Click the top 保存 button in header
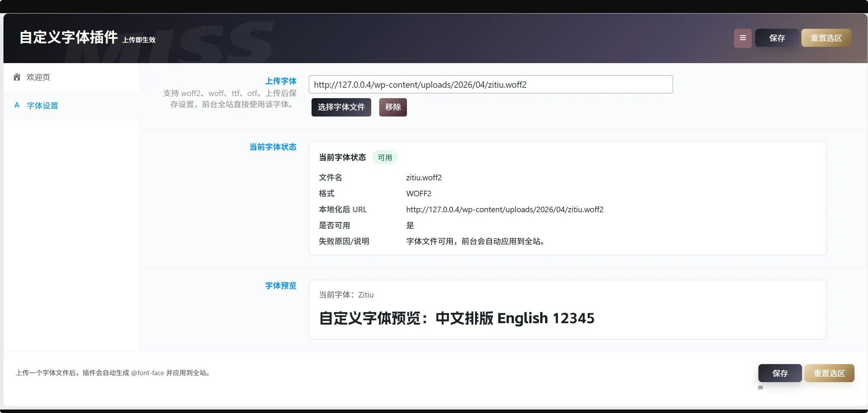 tap(777, 38)
